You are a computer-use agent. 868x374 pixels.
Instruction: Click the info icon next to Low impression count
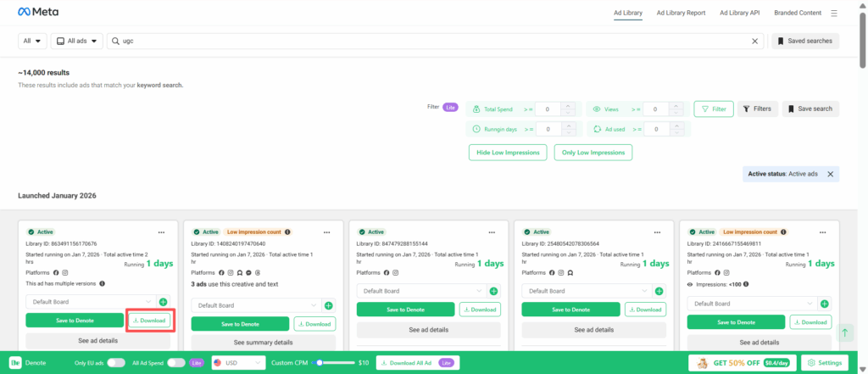tap(287, 232)
